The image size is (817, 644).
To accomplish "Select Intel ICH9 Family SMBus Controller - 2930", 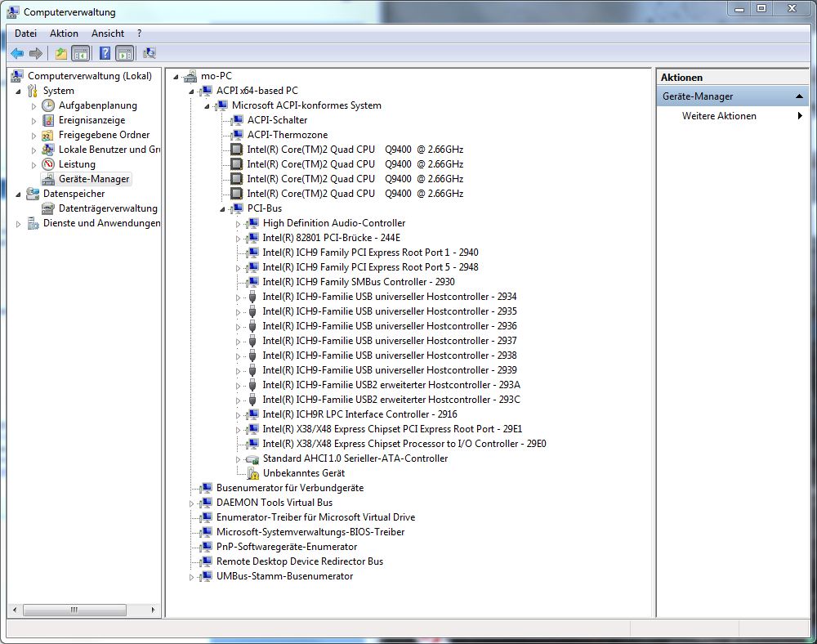I will (359, 282).
